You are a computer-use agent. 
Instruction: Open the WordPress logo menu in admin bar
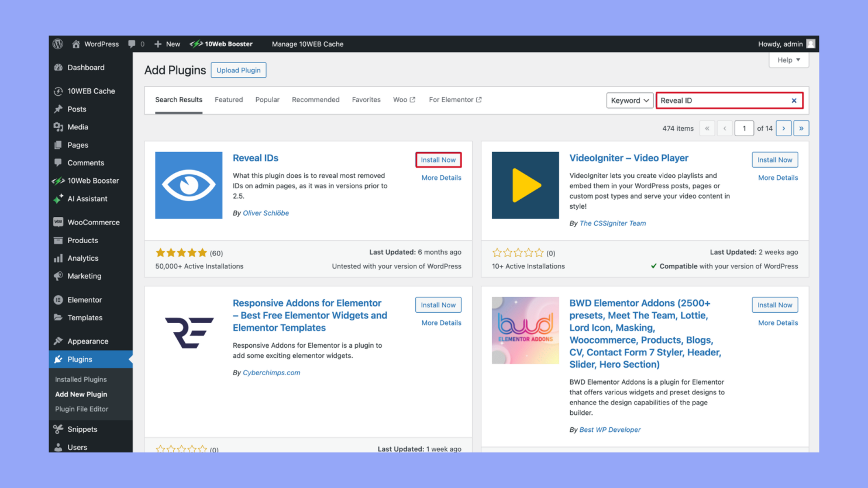tap(57, 43)
